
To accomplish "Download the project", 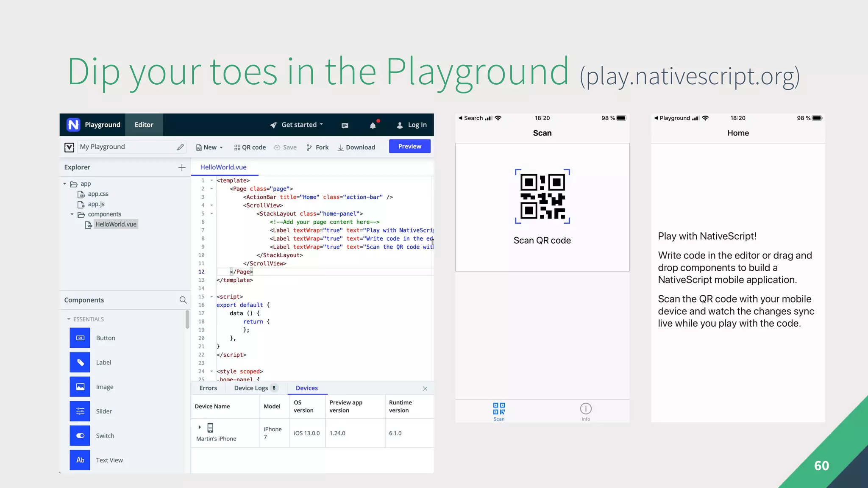I will (x=356, y=147).
